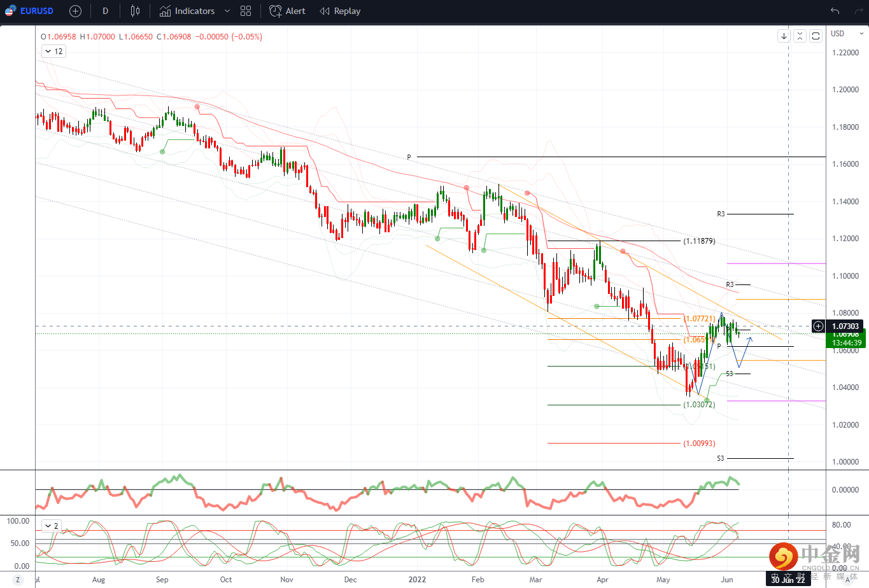The image size is (869, 588).
Task: Redo the chart action
Action: coord(859,11)
